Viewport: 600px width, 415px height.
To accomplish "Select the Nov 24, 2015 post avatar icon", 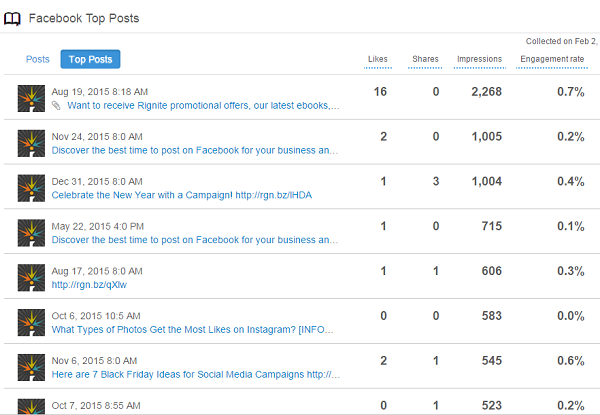I will coord(31,143).
